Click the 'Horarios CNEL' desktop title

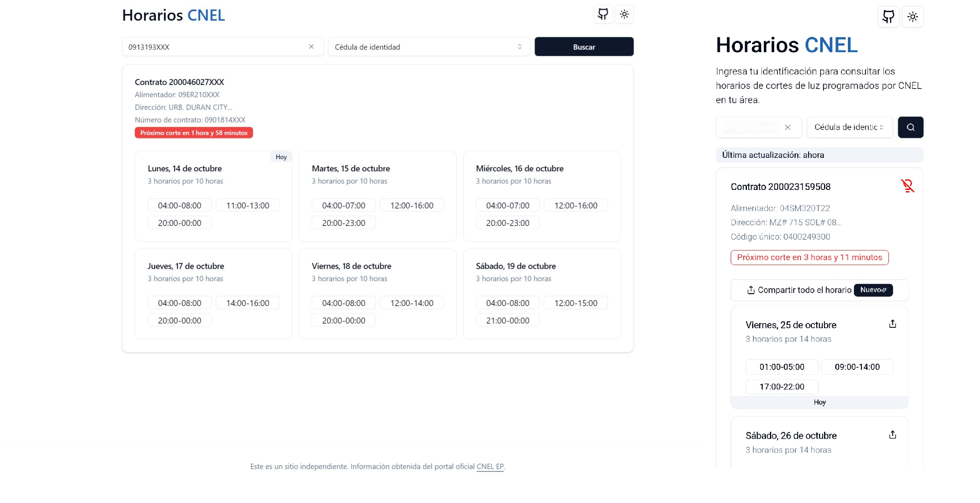pos(173,15)
